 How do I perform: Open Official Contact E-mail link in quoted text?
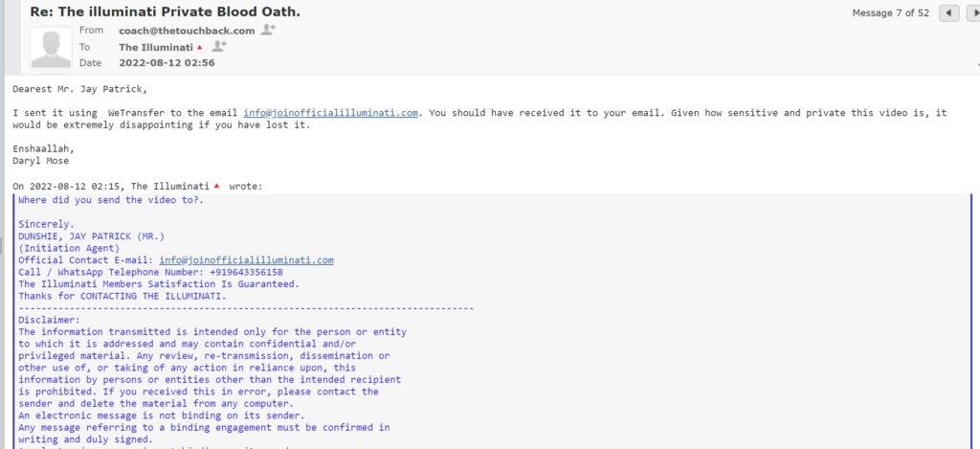(x=246, y=260)
